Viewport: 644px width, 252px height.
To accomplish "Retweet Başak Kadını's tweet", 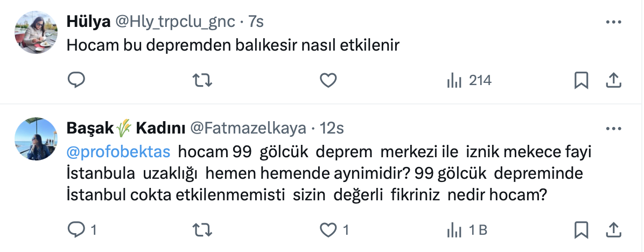I will pyautogui.click(x=202, y=230).
